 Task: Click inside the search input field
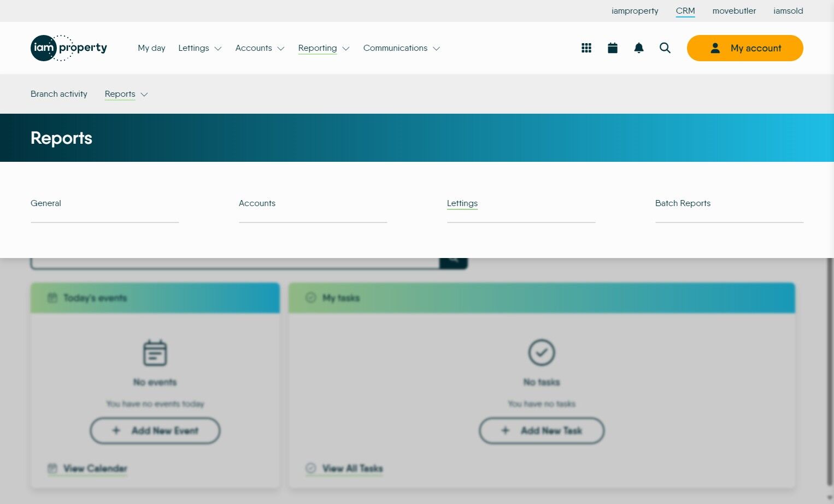(235, 260)
